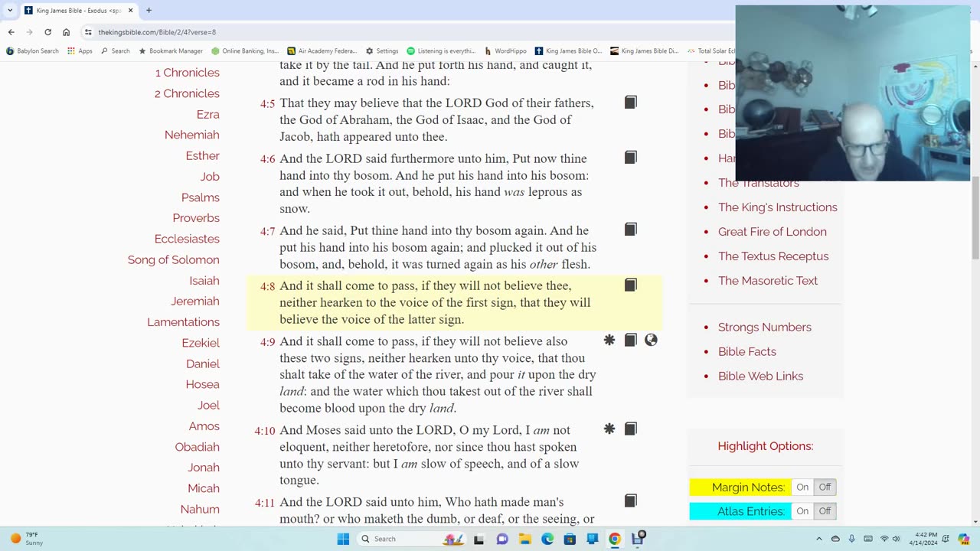This screenshot has height=551, width=980.
Task: Open the Strongs Numbers link
Action: (x=765, y=328)
